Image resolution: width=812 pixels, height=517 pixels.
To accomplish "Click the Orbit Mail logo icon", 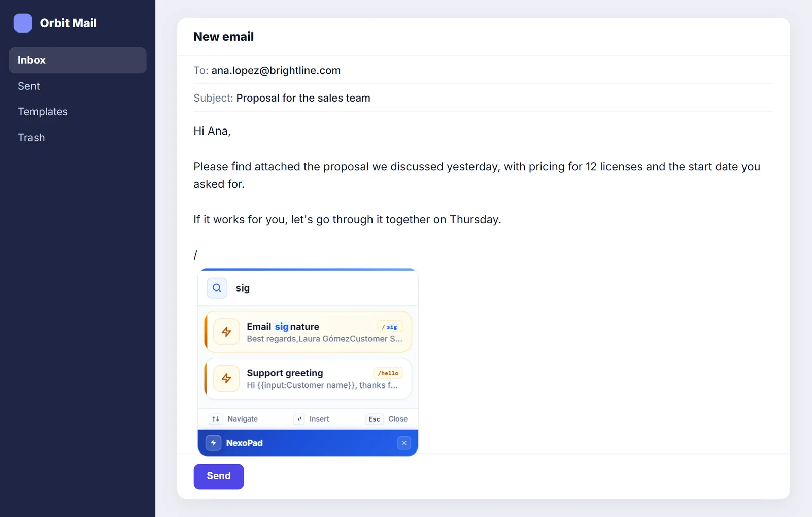I will pos(23,23).
